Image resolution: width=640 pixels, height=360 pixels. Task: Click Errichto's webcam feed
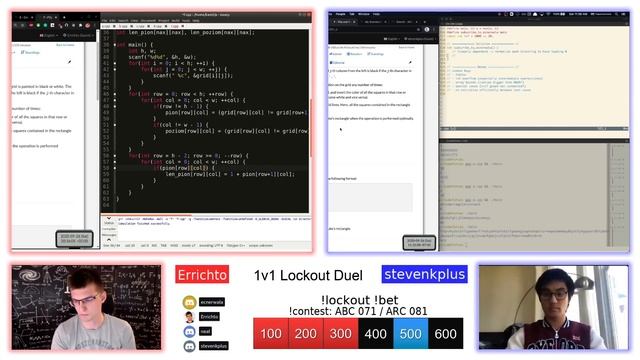click(87, 307)
